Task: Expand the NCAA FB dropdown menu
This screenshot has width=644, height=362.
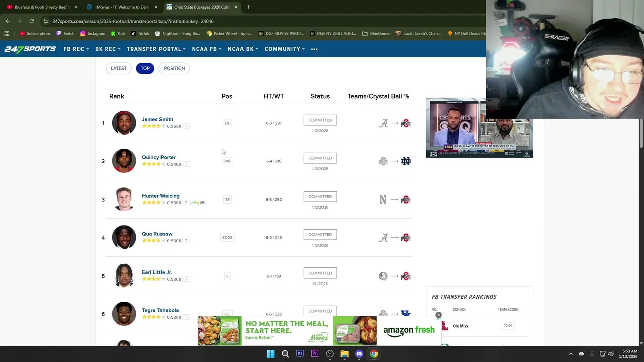Action: [x=207, y=49]
